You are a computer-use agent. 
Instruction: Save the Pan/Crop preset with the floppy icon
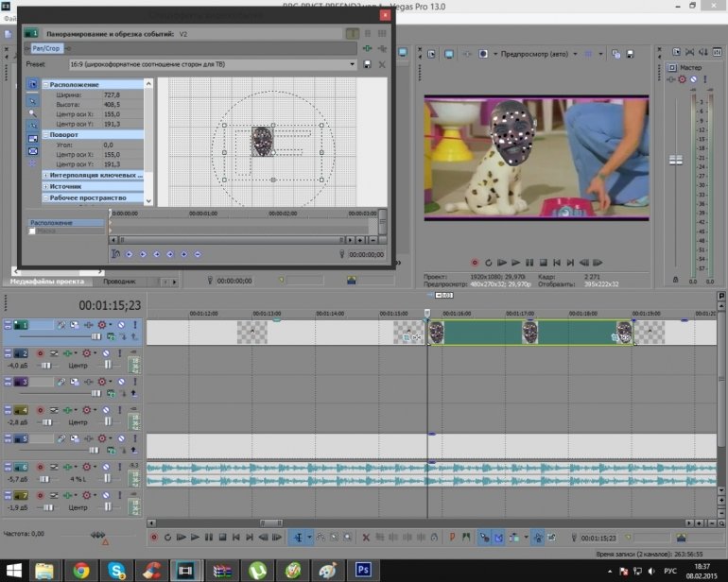pos(367,64)
